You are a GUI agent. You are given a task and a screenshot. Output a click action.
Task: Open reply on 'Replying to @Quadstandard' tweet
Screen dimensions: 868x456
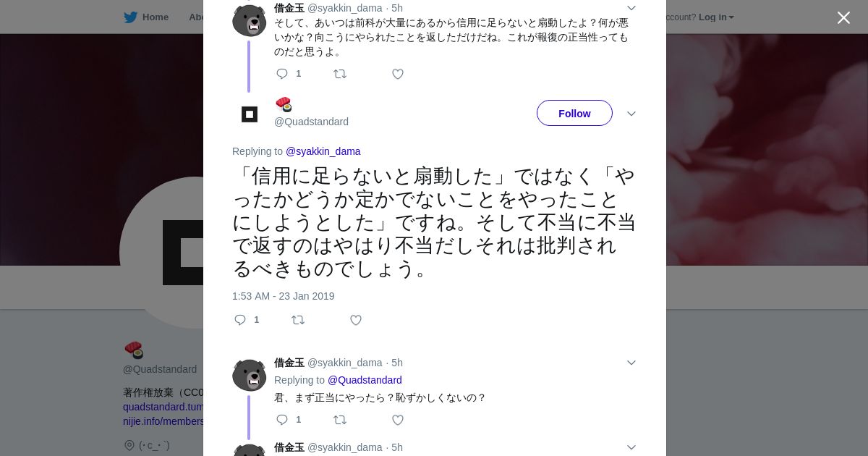coord(283,420)
